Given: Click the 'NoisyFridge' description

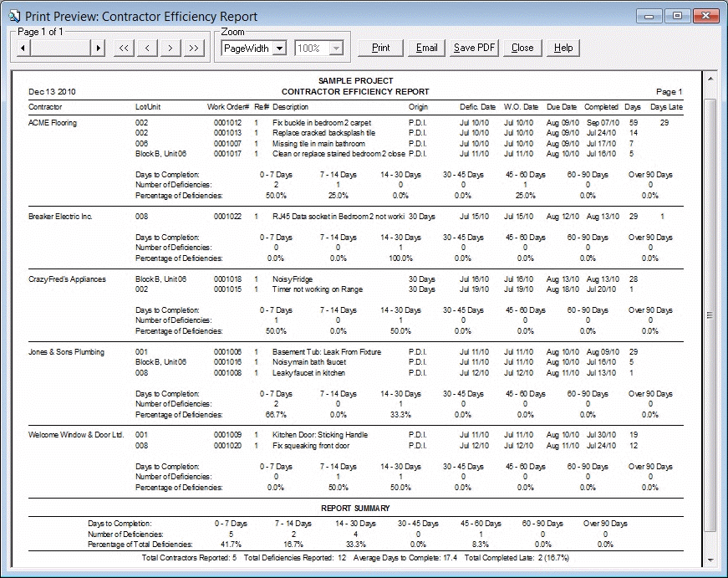Looking at the screenshot, I should coord(293,279).
